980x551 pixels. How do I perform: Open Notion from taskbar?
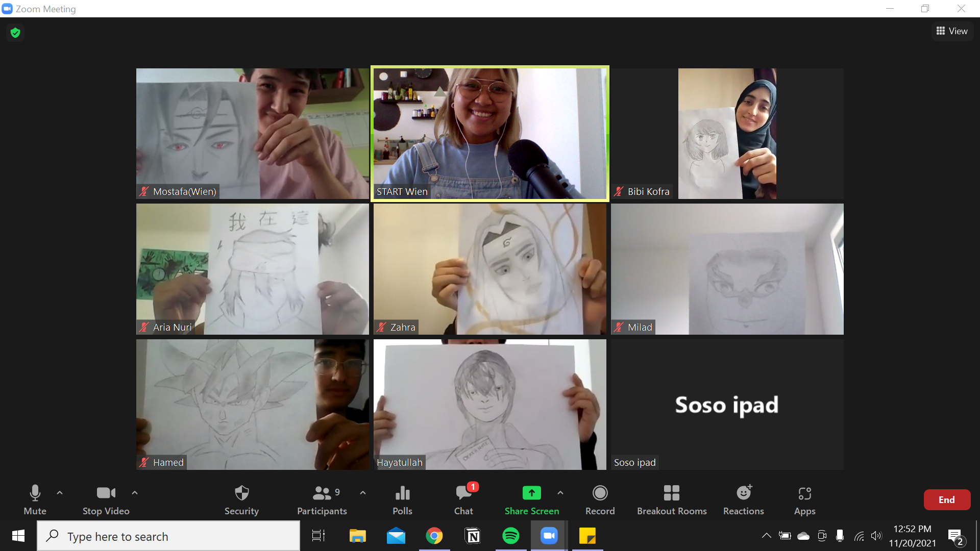[473, 536]
